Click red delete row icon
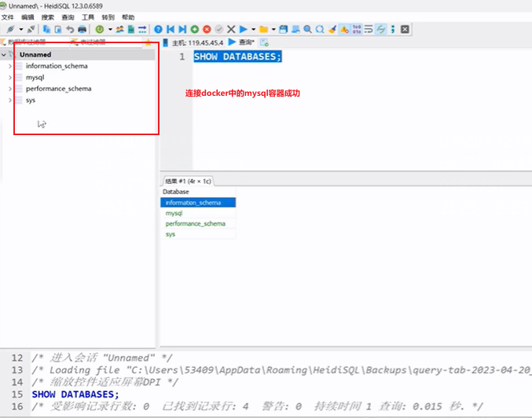Screen dimensions: 532x418 pos(207,30)
